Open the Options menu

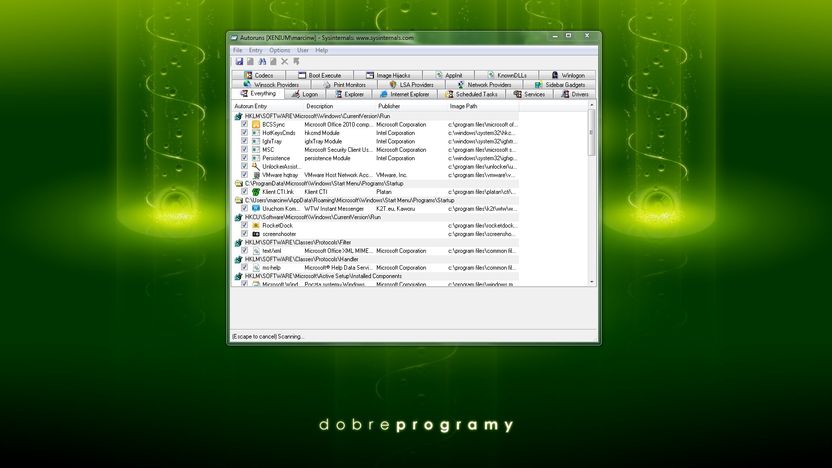pos(280,50)
